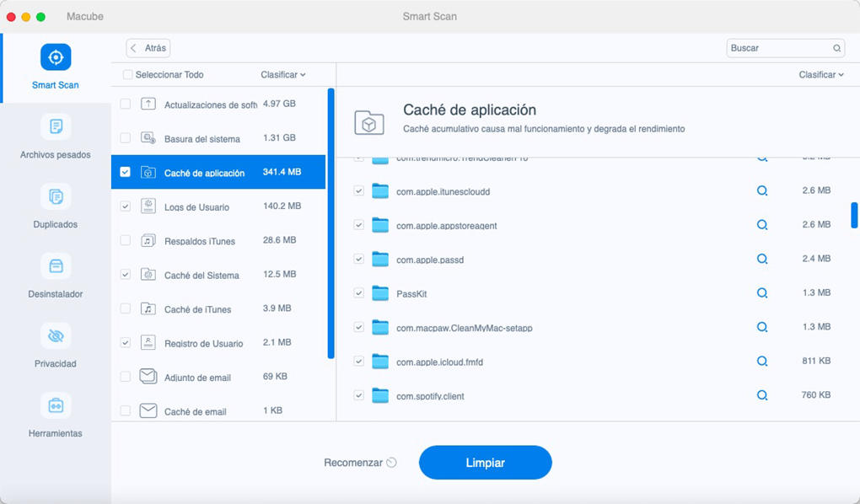Viewport: 860px width, 504px height.
Task: Click the Respaldos iTunes category icon
Action: tap(148, 240)
